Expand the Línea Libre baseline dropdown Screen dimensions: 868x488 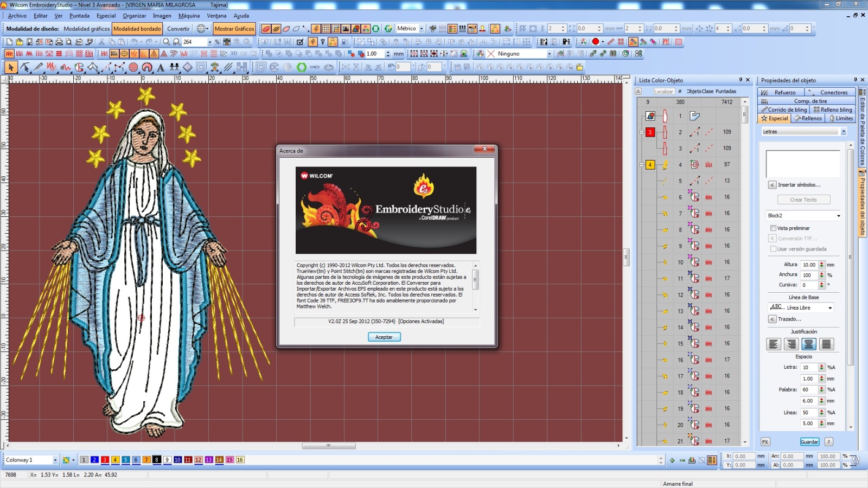pos(801,307)
